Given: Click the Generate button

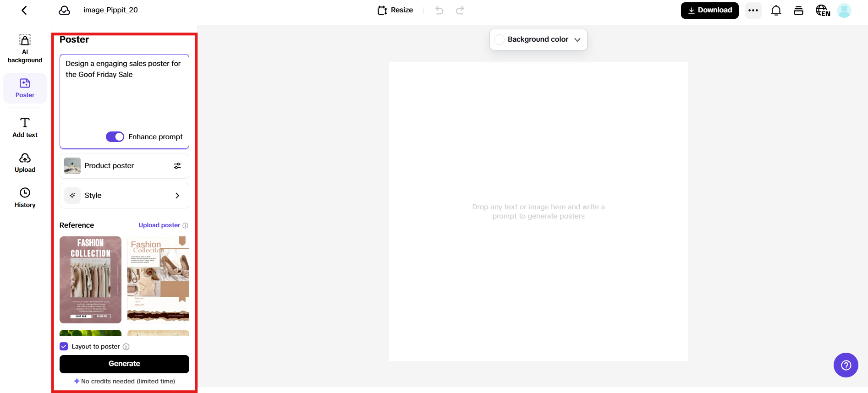Looking at the screenshot, I should click(124, 364).
